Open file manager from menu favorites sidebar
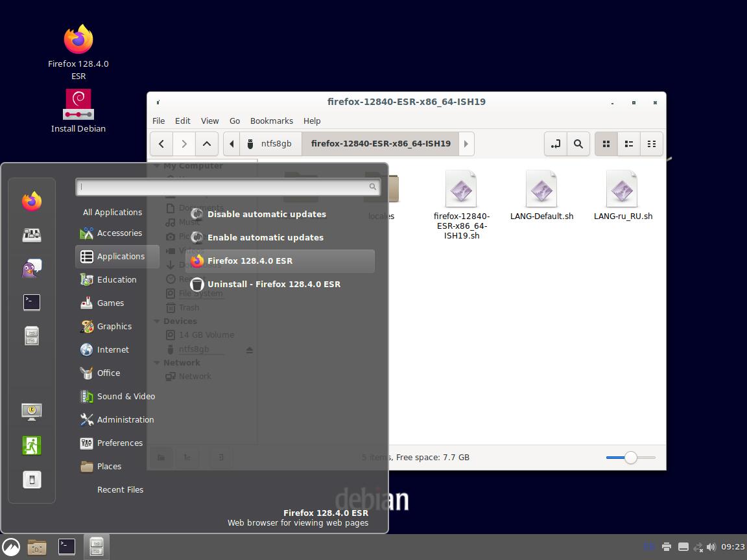 click(x=31, y=336)
